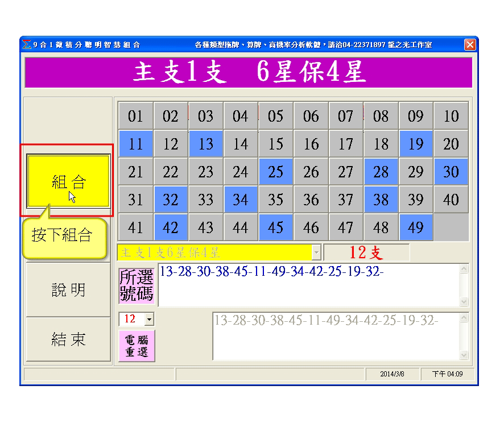Click the 結束 exit button
Screen dimensions: 504x427
pyautogui.click(x=68, y=339)
